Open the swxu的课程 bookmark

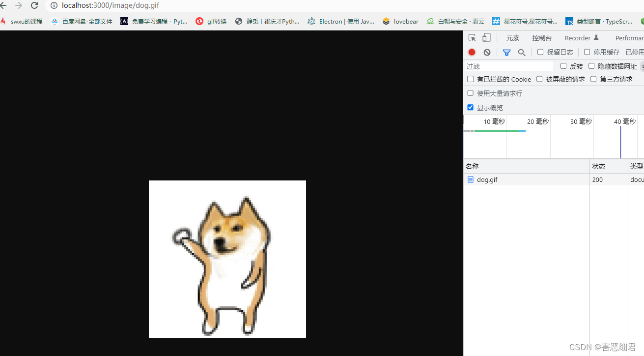[22, 22]
